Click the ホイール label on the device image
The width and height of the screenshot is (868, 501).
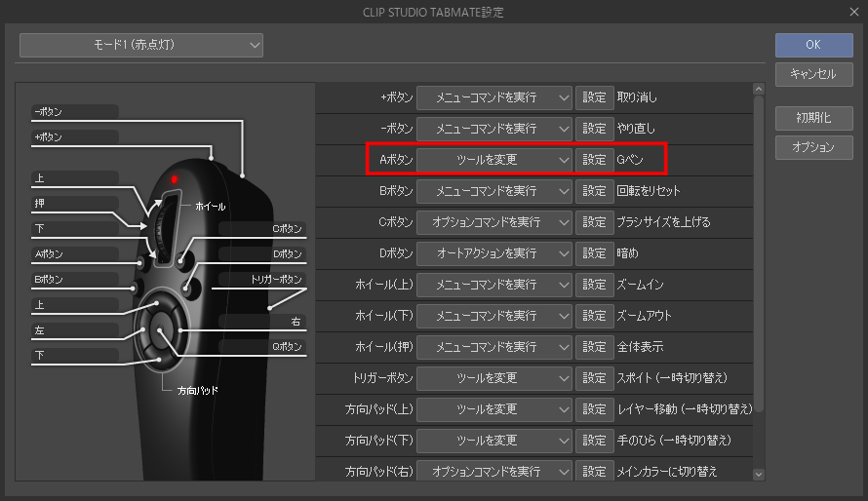[x=211, y=207]
